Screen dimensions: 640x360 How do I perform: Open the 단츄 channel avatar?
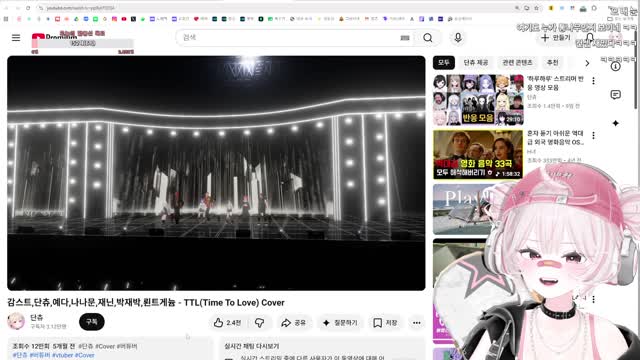click(x=16, y=322)
